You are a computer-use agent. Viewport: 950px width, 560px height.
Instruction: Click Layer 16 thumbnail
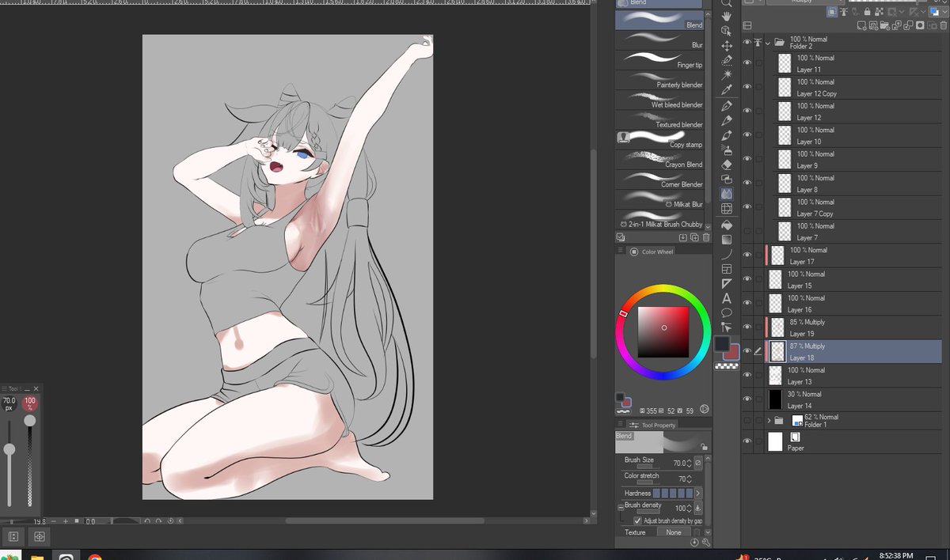775,303
